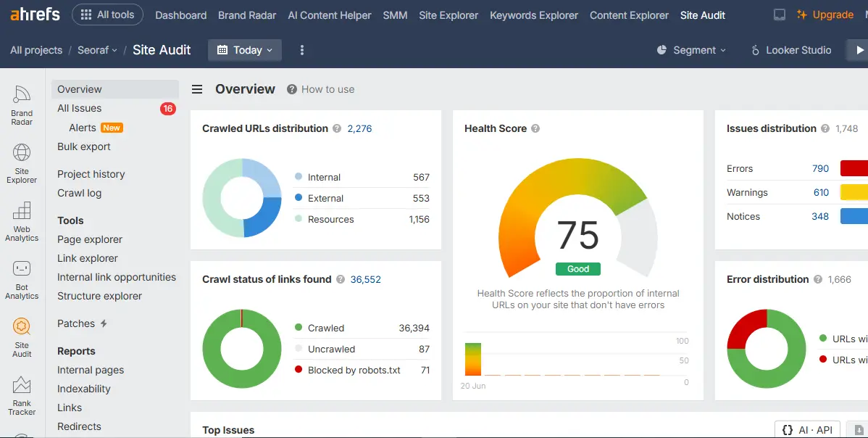Click the yellow Warnings bar
Viewport: 868px width, 438px height.
[854, 192]
